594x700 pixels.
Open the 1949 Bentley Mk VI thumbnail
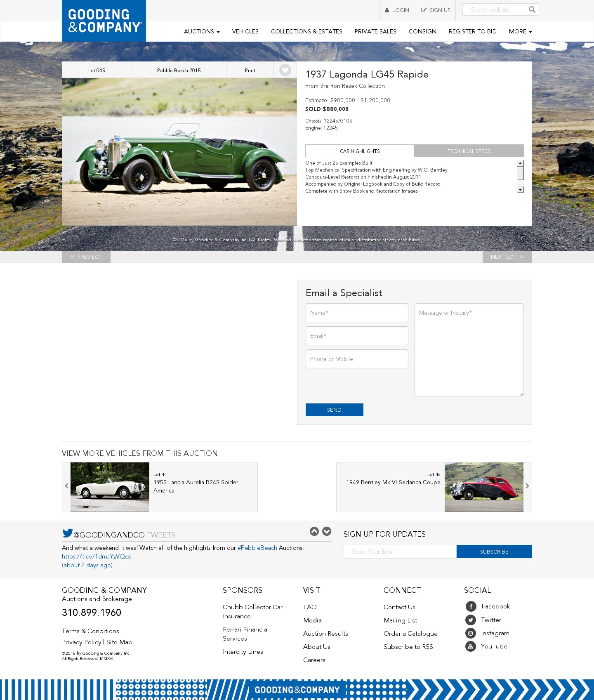[484, 487]
